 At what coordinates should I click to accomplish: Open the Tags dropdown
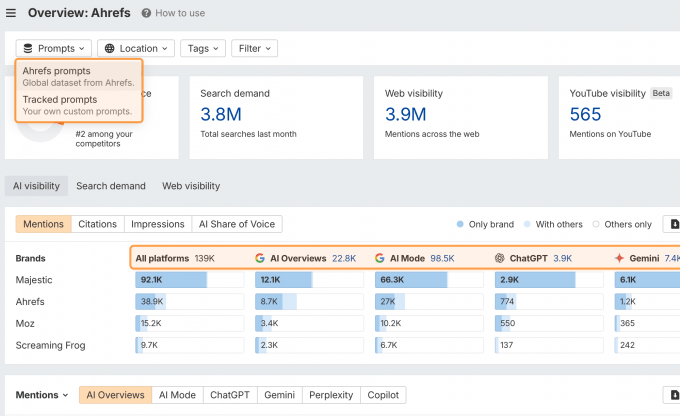point(203,48)
